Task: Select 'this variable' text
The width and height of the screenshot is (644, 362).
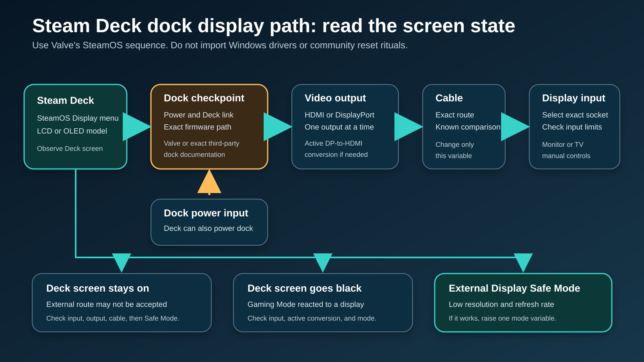Action: click(x=454, y=156)
